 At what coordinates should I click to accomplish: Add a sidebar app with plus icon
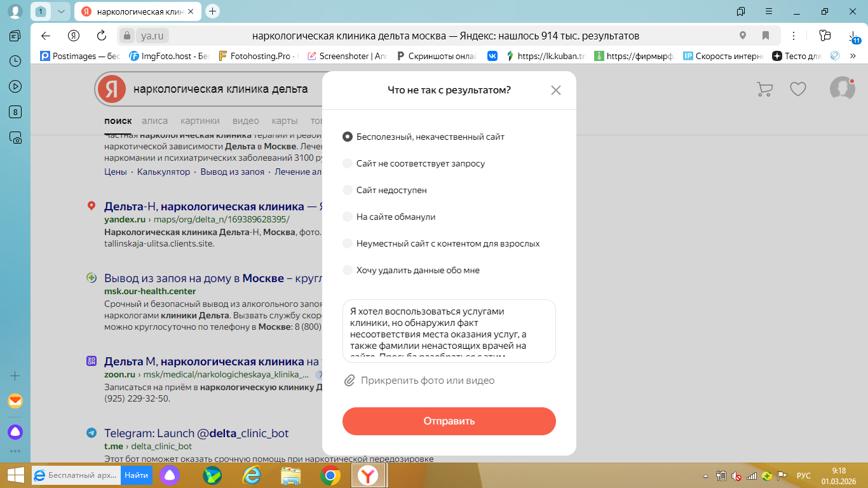tap(15, 376)
